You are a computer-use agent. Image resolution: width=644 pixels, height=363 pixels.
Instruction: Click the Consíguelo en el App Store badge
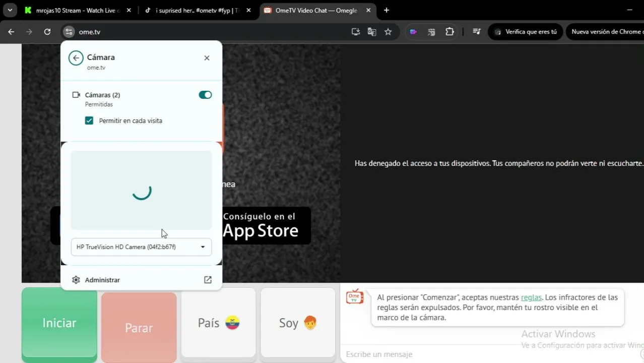click(266, 225)
